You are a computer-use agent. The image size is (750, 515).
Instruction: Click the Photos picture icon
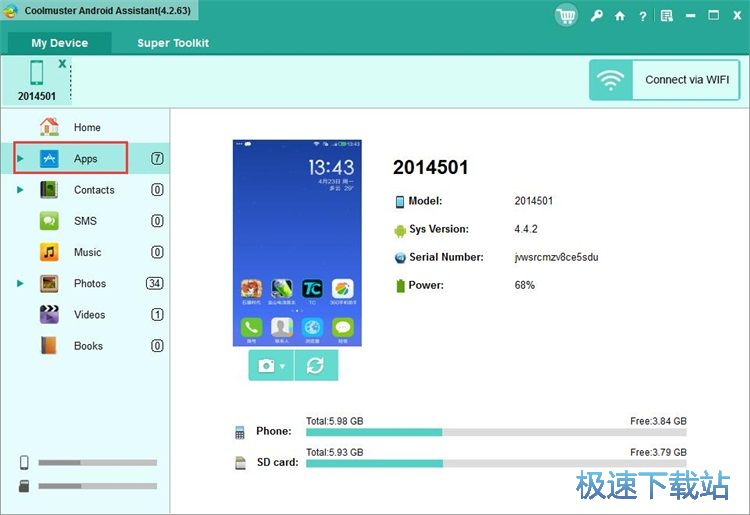[x=49, y=284]
